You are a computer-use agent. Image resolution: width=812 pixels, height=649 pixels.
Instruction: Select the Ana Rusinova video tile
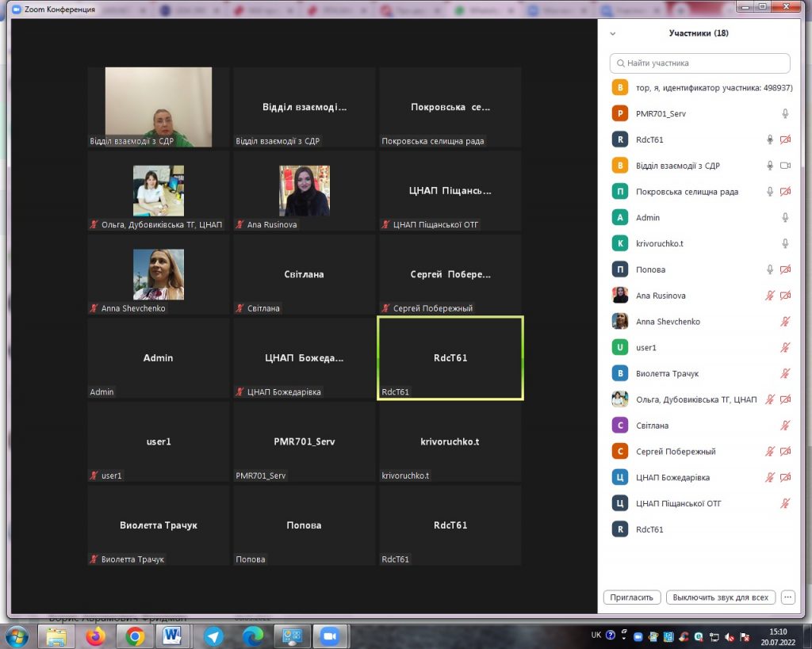tap(304, 191)
